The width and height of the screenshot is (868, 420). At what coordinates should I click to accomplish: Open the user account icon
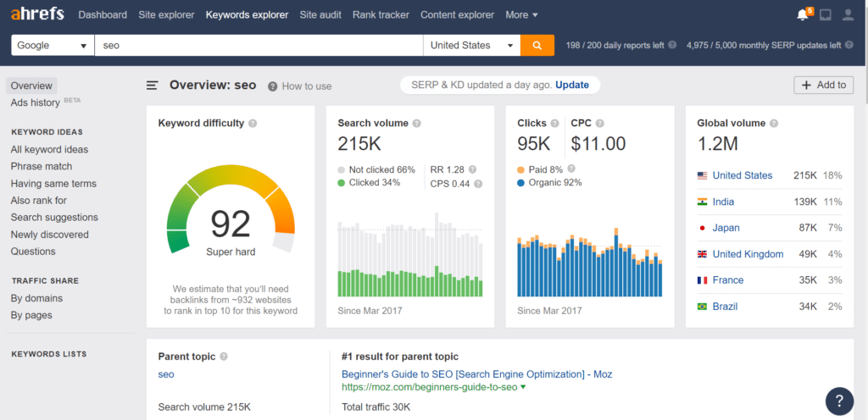pos(848,15)
